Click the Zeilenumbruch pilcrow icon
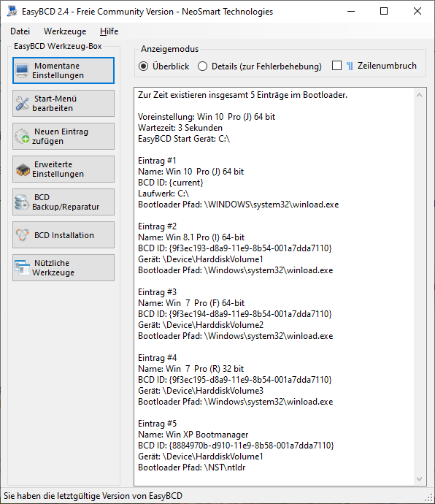Image resolution: width=435 pixels, height=504 pixels. tap(350, 66)
